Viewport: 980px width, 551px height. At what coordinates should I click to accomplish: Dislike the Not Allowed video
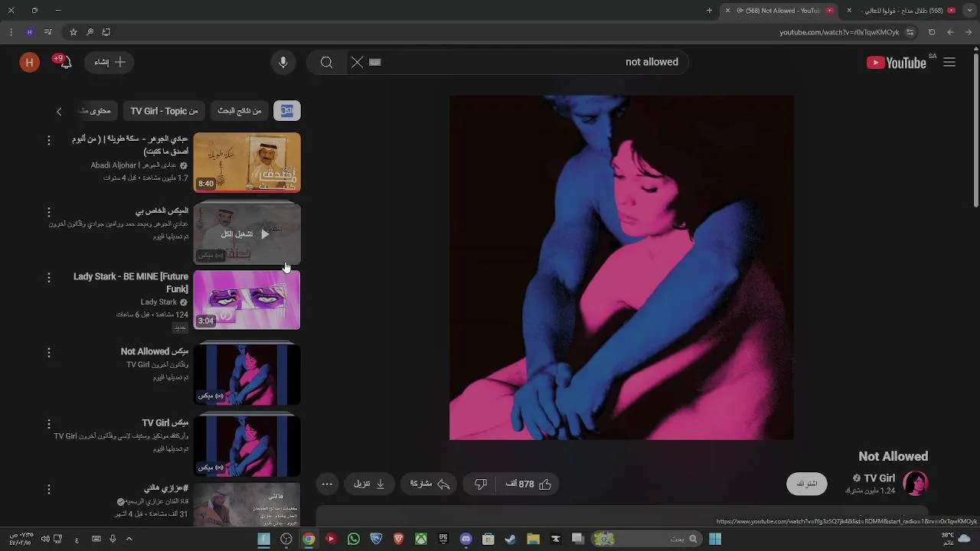481,484
